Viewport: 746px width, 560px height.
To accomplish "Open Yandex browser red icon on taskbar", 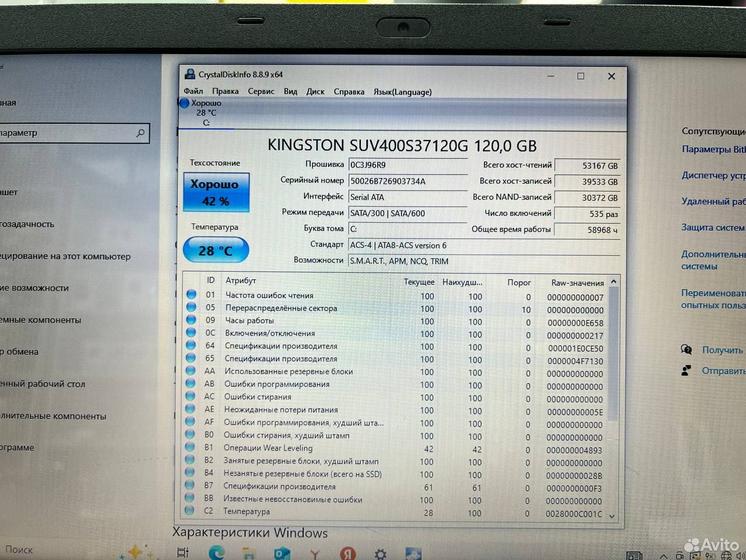I will (x=348, y=553).
